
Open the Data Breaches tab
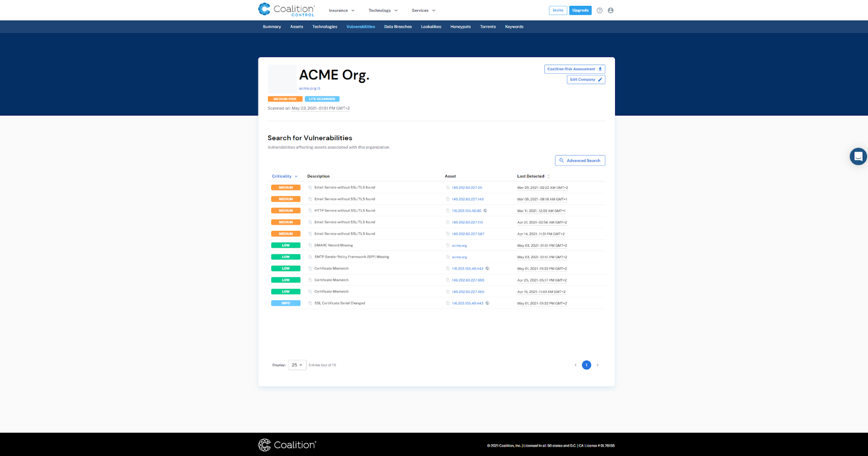398,27
